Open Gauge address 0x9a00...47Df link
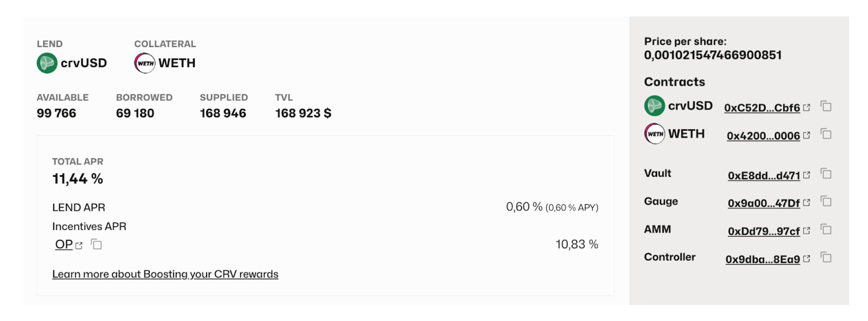Image resolution: width=868 pixels, height=321 pixels. (x=763, y=203)
